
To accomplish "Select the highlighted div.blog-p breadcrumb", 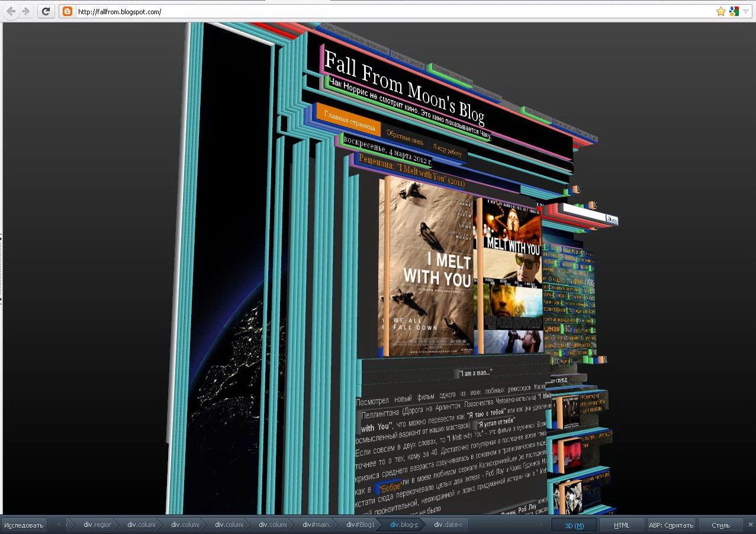I will click(x=404, y=525).
